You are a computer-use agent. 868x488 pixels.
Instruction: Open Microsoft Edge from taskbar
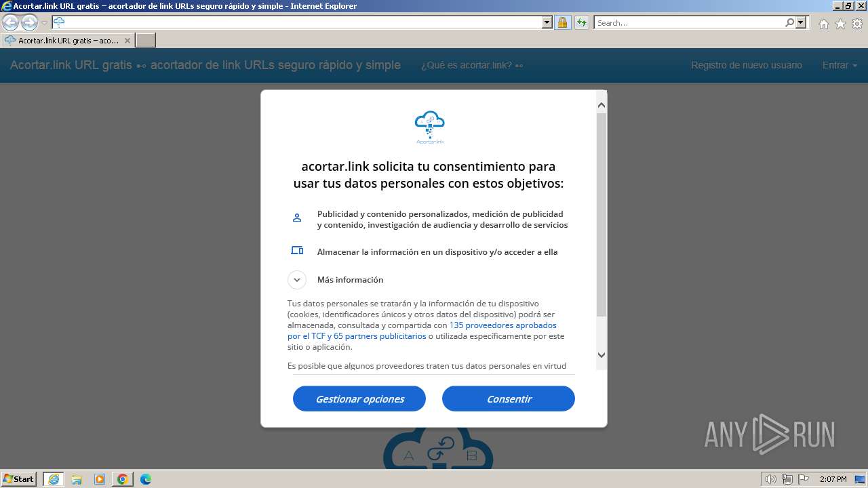pyautogui.click(x=146, y=479)
